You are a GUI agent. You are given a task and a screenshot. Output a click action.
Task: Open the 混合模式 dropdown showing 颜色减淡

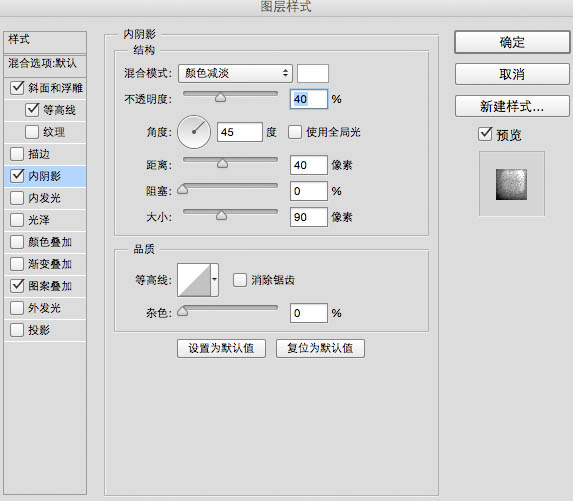[x=235, y=73]
